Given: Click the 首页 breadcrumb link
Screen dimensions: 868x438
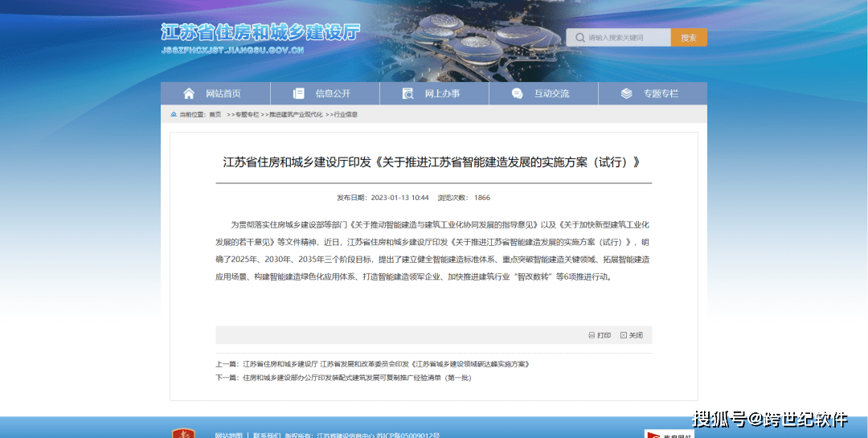Looking at the screenshot, I should point(215,115).
